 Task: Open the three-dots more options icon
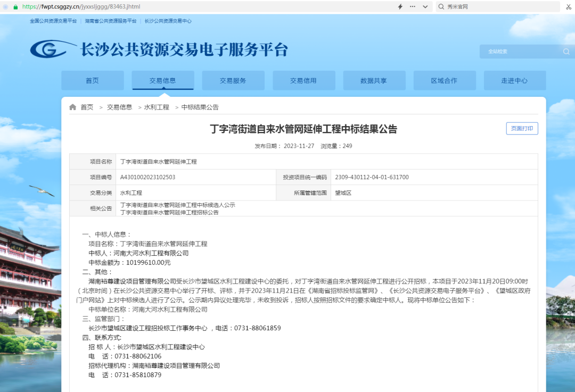point(413,6)
